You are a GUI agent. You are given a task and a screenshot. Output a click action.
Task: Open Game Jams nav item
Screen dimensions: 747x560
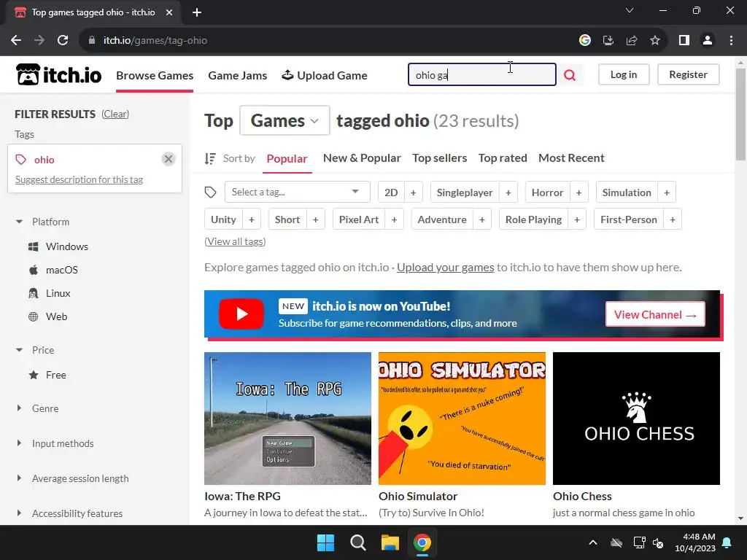pyautogui.click(x=238, y=75)
